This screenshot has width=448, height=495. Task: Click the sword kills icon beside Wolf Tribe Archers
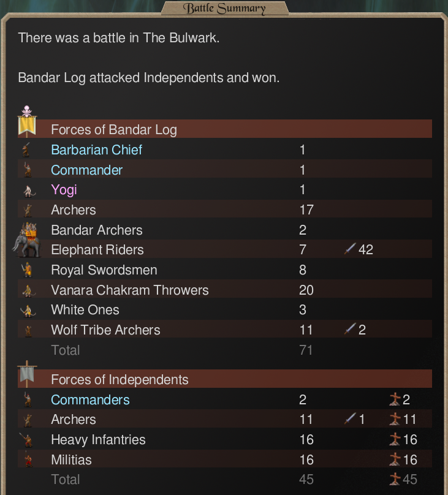350,329
